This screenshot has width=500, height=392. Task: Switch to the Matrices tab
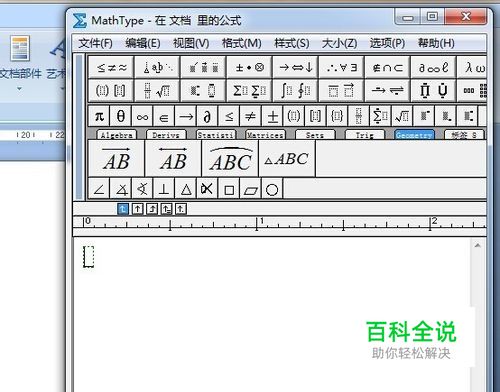(x=265, y=135)
